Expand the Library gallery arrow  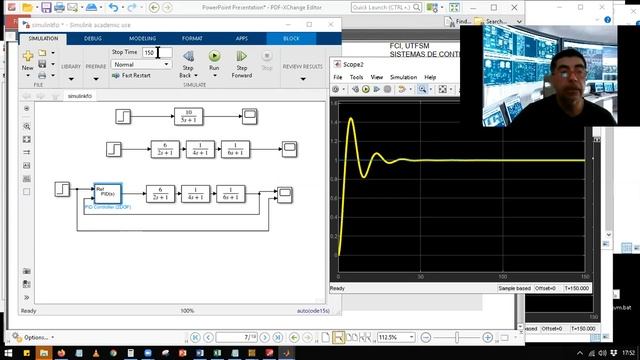(71, 79)
